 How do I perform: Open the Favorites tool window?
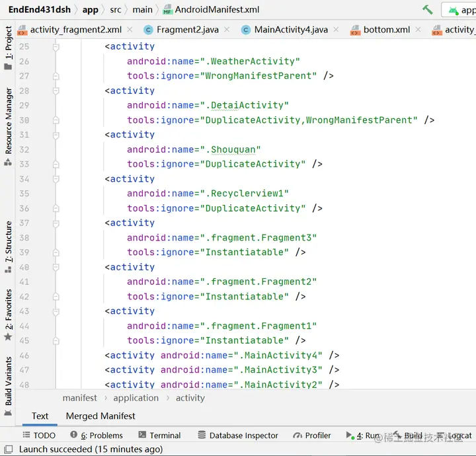[x=8, y=315]
